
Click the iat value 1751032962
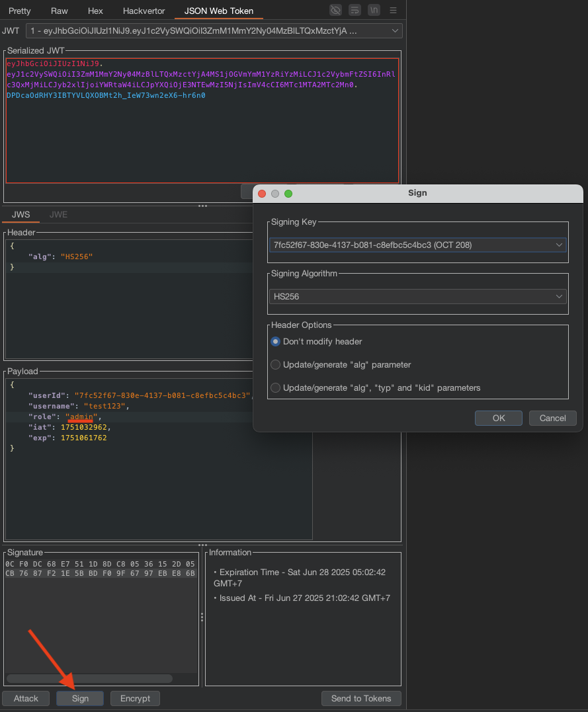[83, 427]
